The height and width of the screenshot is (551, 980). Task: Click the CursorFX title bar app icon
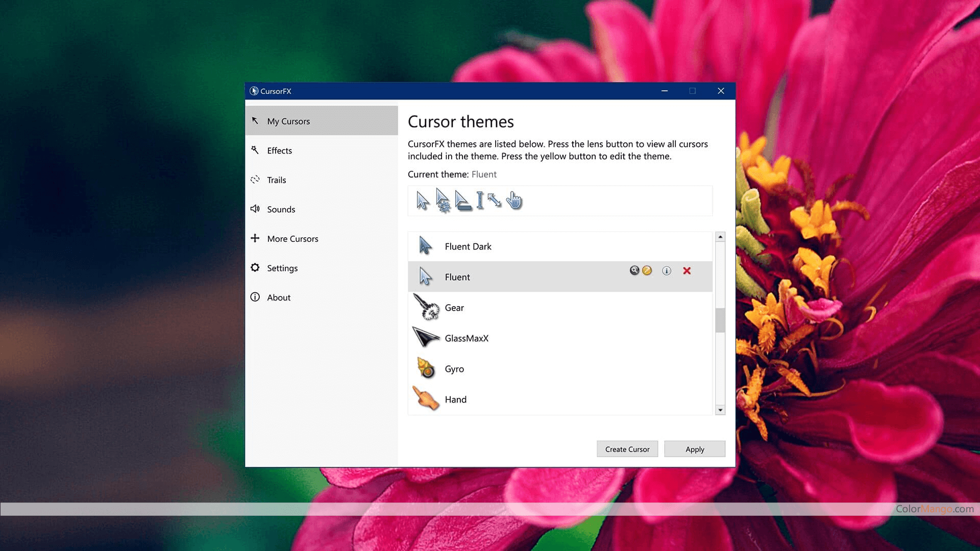(x=254, y=91)
